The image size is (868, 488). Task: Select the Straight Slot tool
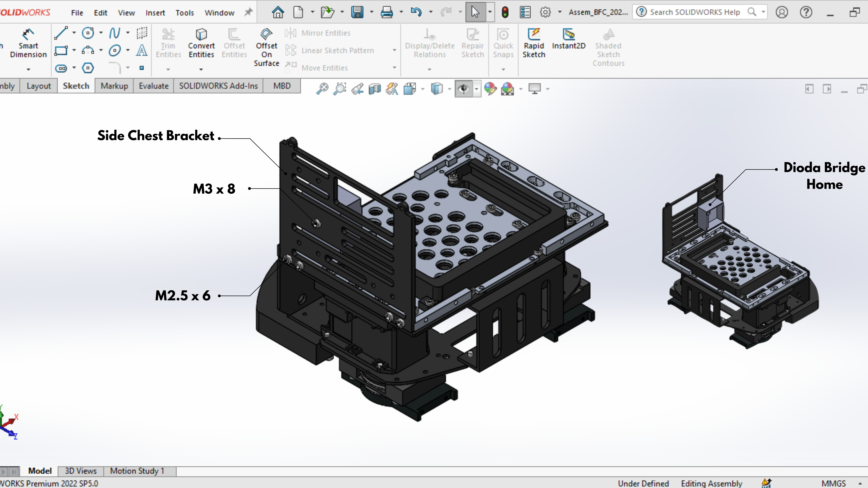61,68
